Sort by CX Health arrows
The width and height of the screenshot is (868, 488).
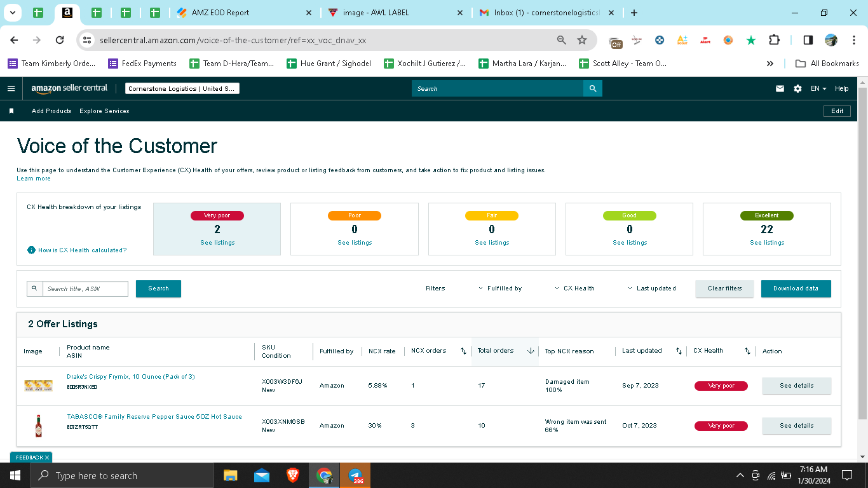pos(747,351)
